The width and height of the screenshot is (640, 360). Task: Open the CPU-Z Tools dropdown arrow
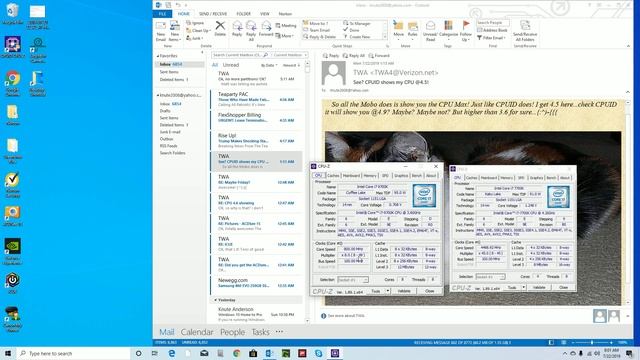pyautogui.click(x=387, y=291)
